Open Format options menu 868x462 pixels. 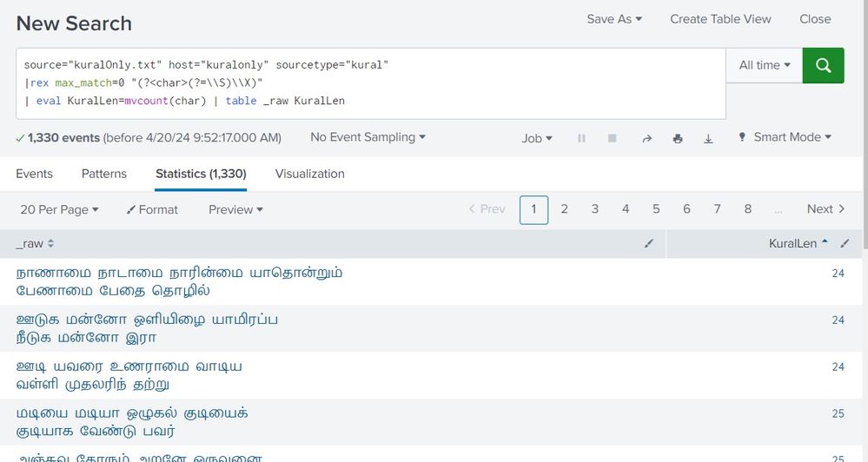(x=152, y=209)
